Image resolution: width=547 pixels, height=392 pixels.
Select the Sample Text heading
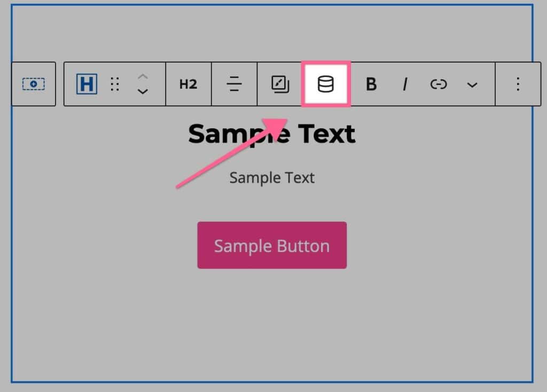271,133
